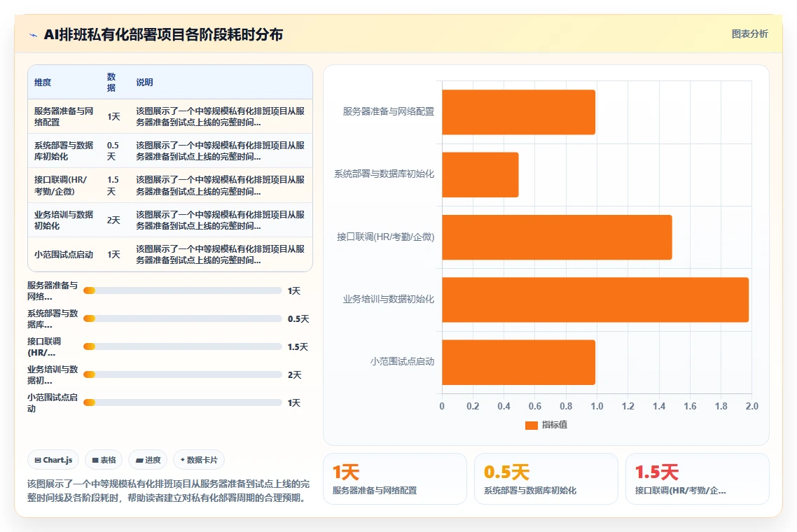This screenshot has height=532, width=797.
Task: Click the 业务培训与数据初始化 chart bar
Action: point(595,300)
